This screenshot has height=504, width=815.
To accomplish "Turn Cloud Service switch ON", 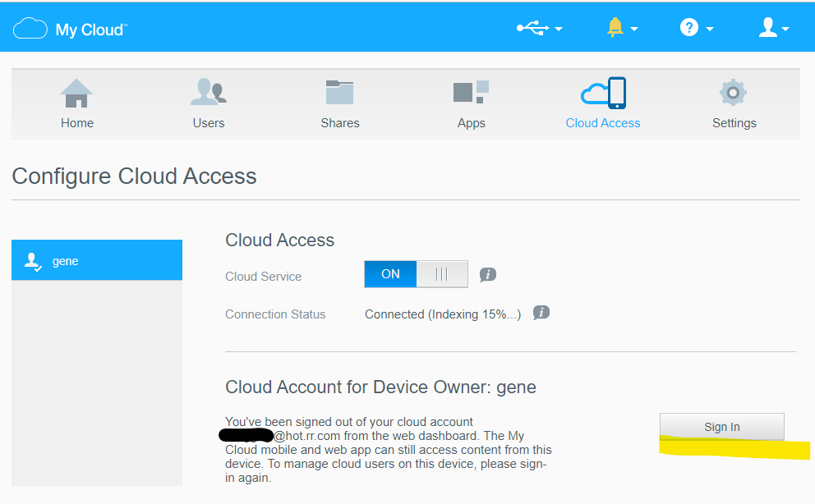I will [391, 274].
